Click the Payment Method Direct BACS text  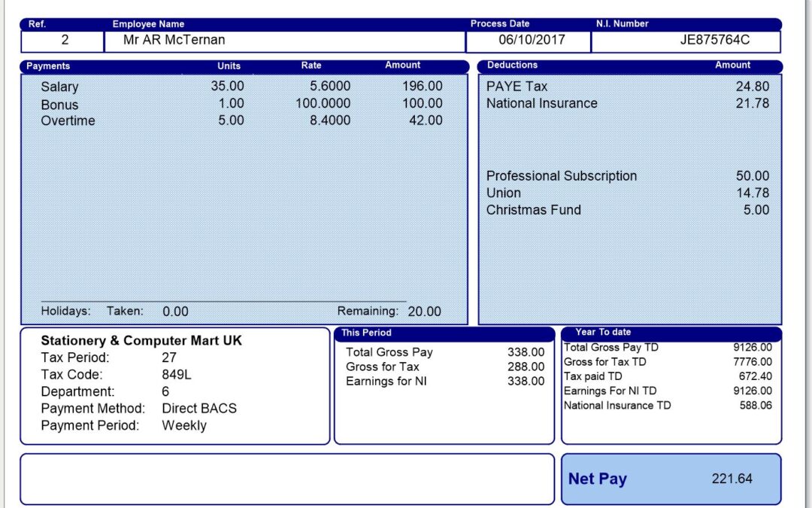point(199,409)
